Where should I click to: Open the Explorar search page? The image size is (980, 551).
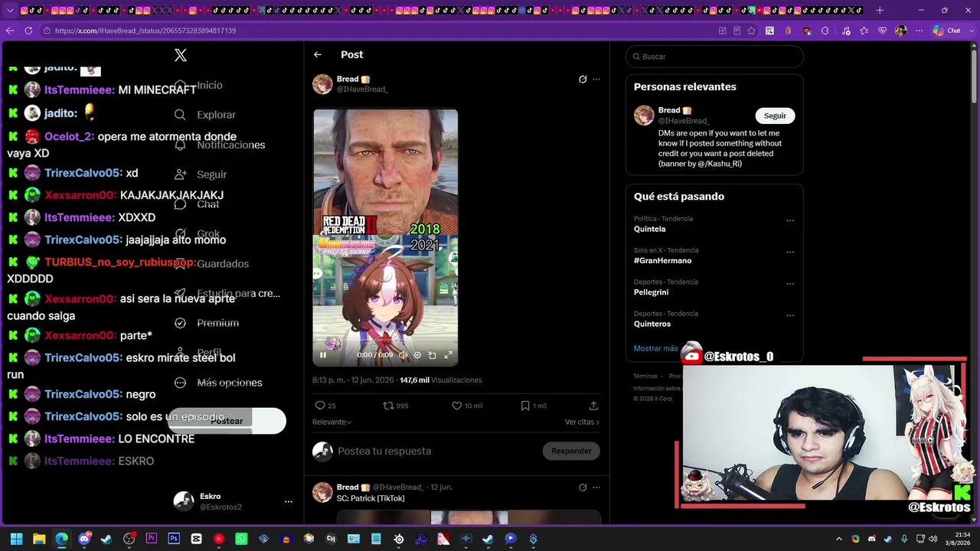click(x=205, y=115)
